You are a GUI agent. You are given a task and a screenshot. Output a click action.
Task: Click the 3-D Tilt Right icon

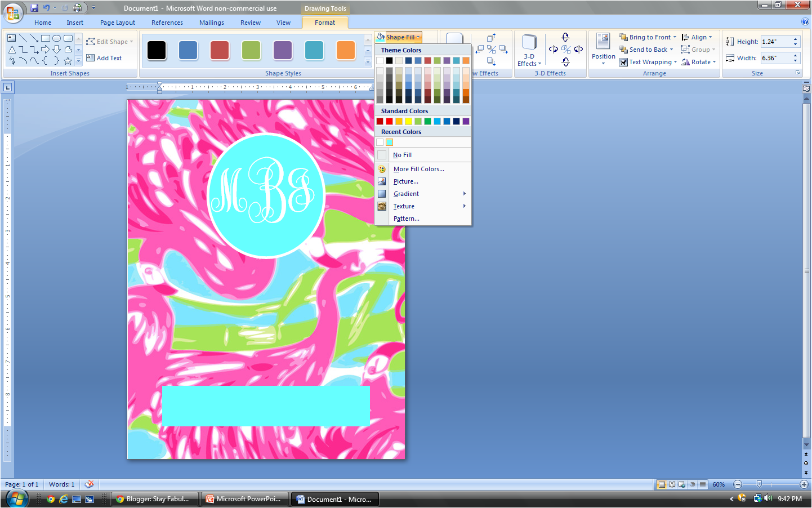pyautogui.click(x=578, y=50)
